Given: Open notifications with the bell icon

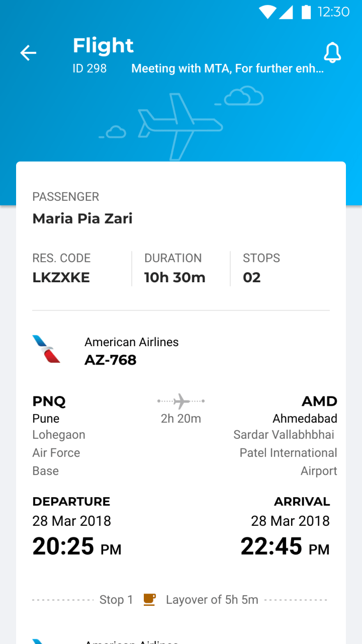Looking at the screenshot, I should pos(332,53).
